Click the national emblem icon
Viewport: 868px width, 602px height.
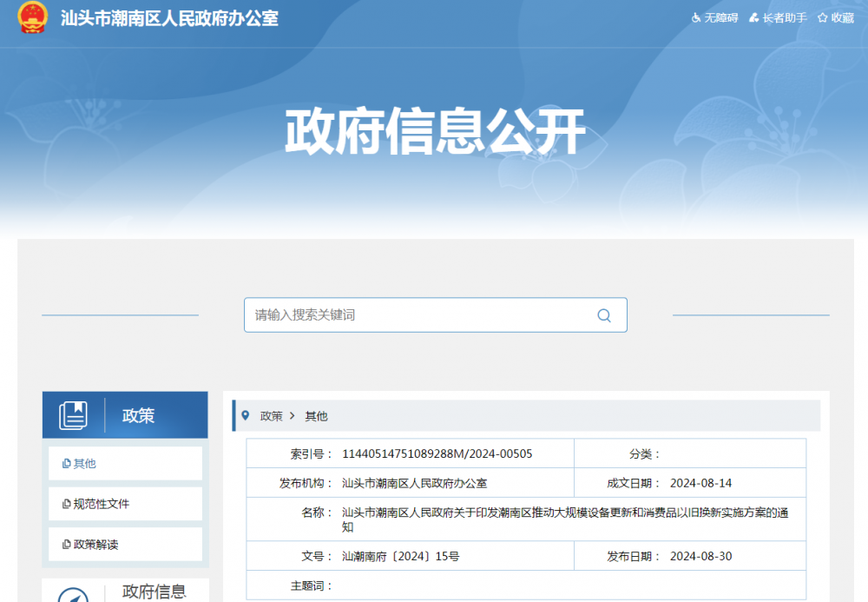[35, 18]
